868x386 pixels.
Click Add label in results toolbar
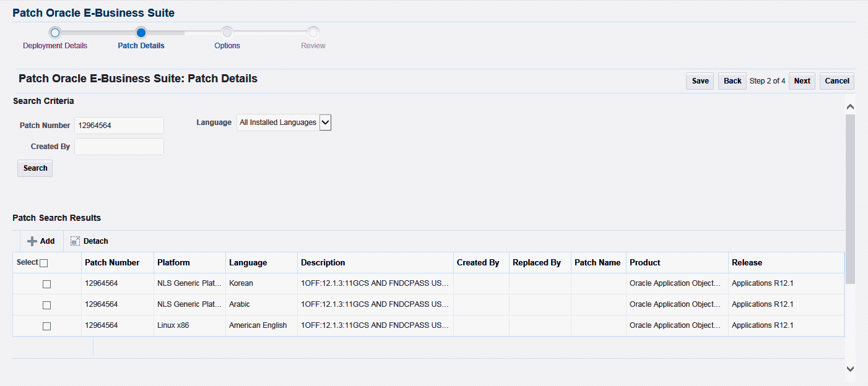[47, 241]
